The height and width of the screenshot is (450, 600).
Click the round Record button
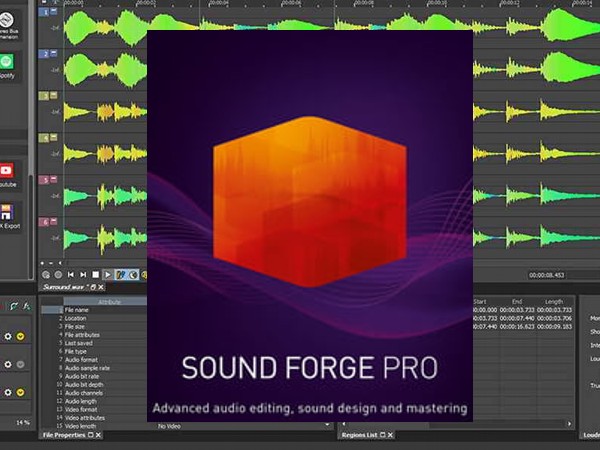58,275
